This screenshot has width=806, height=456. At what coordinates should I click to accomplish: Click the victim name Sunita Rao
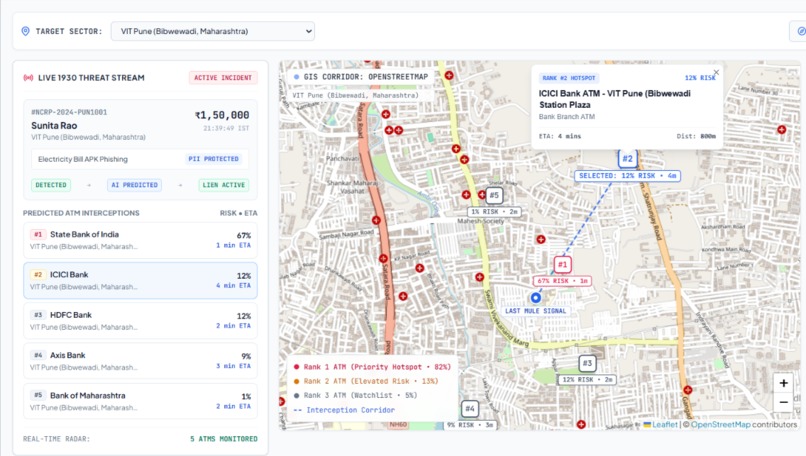tap(54, 125)
